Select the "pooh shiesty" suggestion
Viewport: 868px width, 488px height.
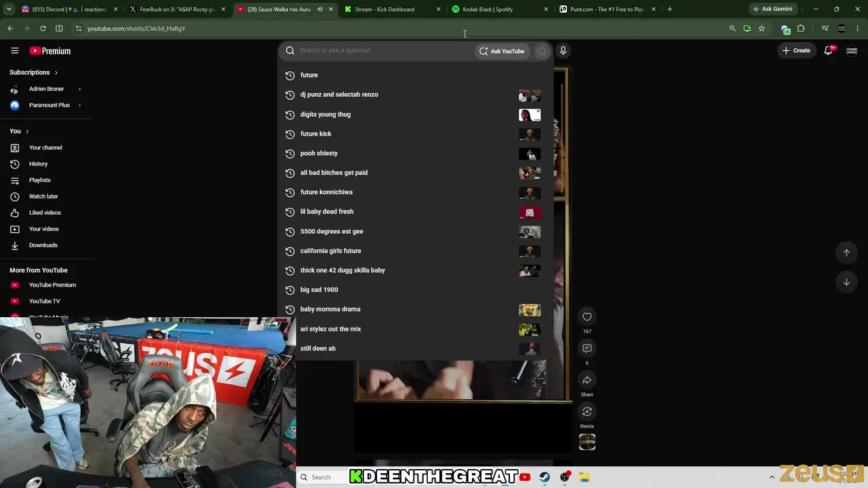pyautogui.click(x=415, y=153)
